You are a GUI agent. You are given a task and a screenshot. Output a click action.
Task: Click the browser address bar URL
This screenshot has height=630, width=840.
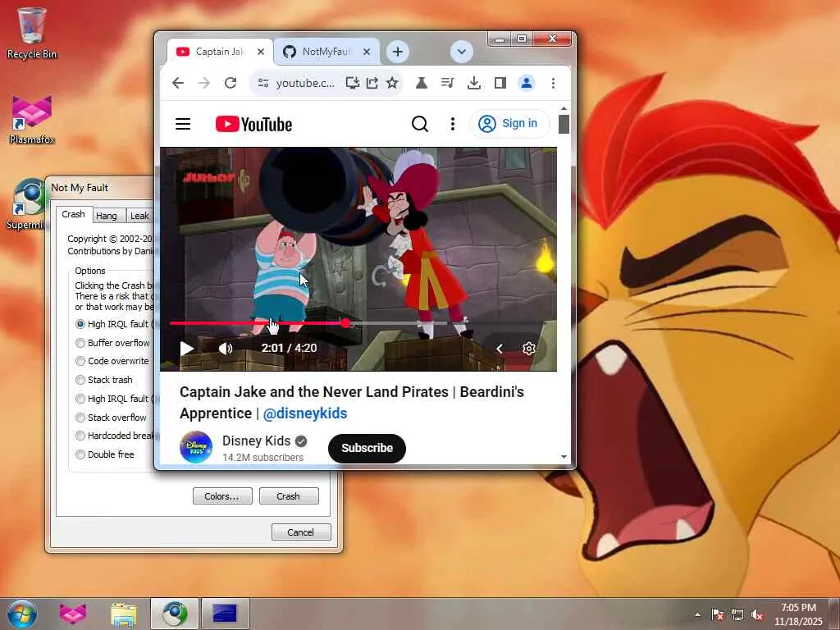coord(305,83)
